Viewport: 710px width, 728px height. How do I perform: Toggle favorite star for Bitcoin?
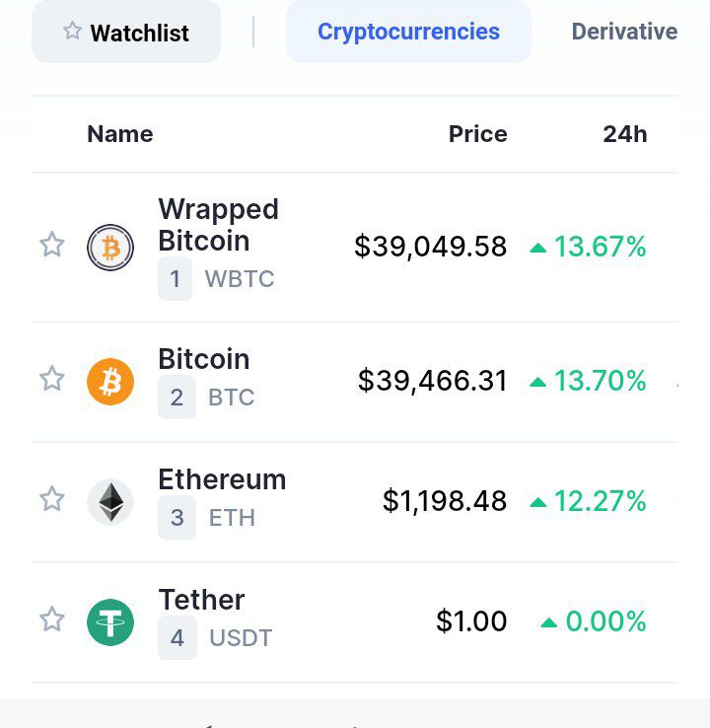pos(51,379)
